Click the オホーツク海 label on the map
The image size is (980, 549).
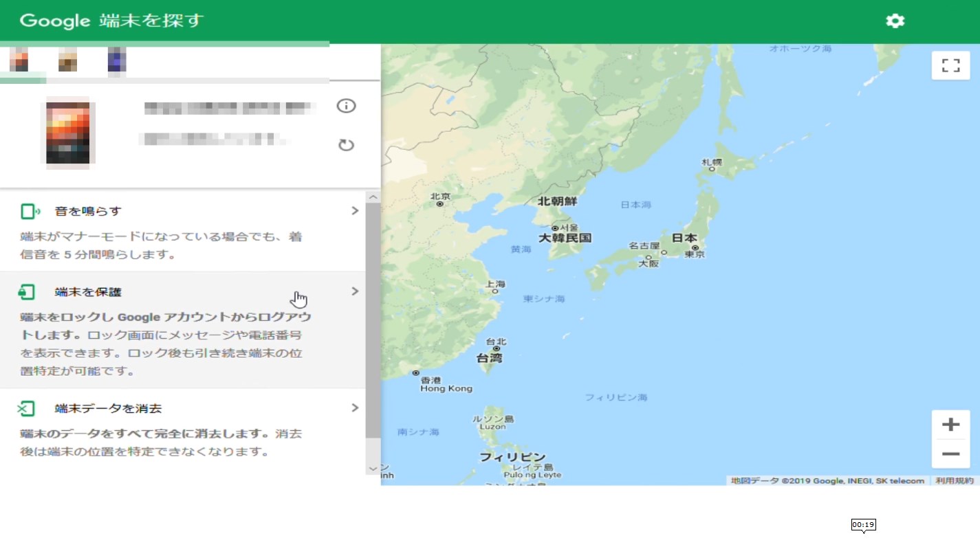click(x=801, y=49)
